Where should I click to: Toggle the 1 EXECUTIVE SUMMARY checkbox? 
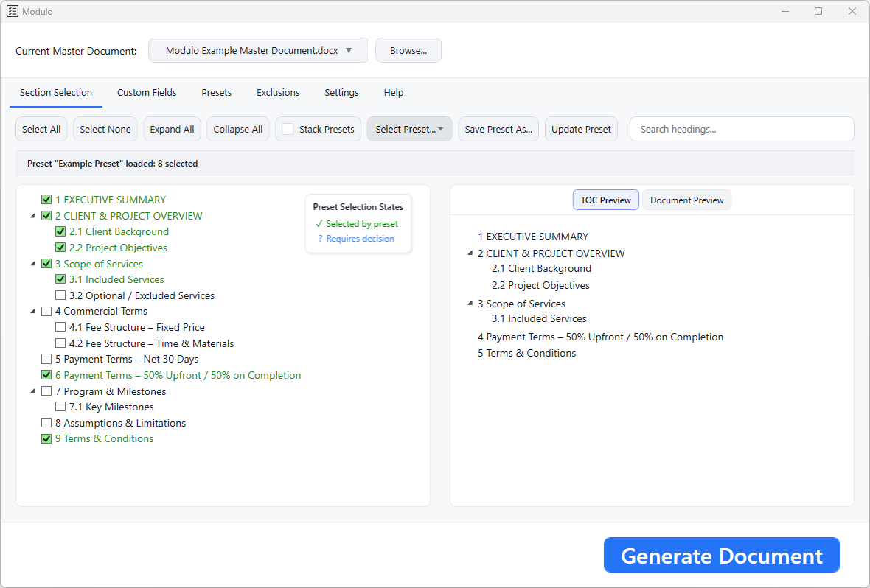pyautogui.click(x=46, y=200)
